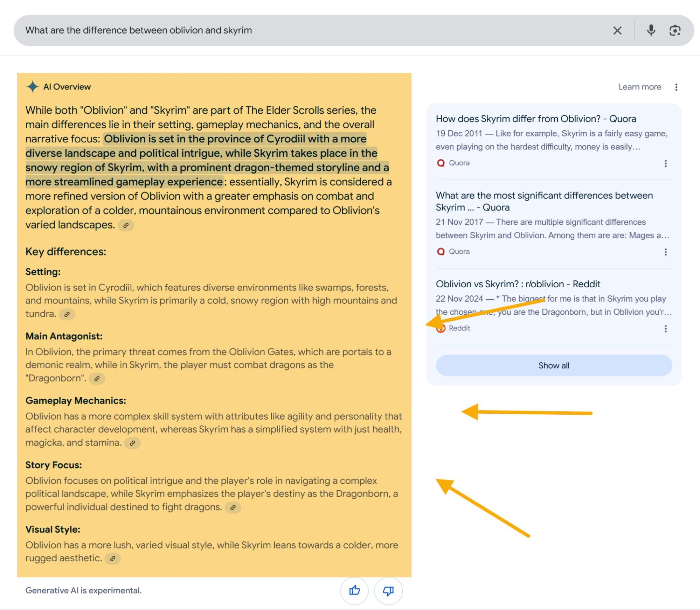Open Google Lens camera search
Viewport: 700px width, 610px height.
676,30
